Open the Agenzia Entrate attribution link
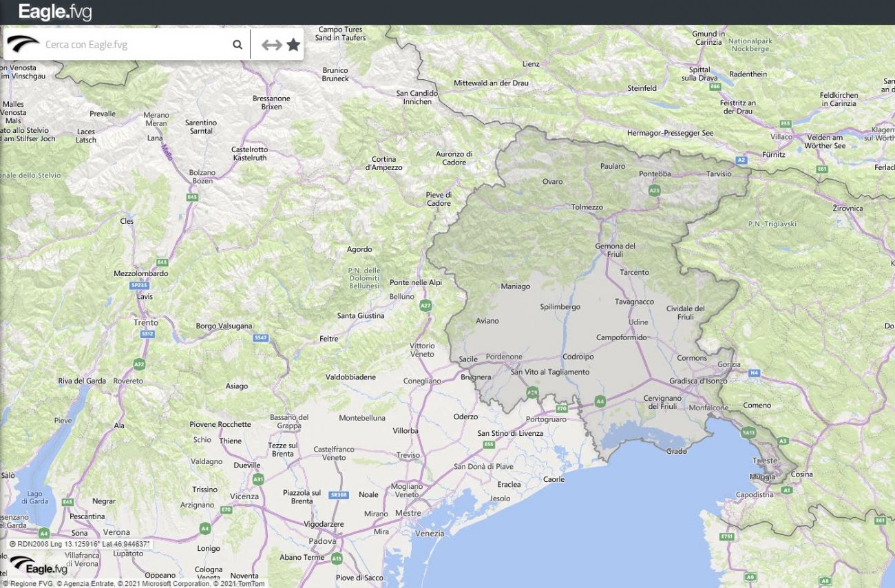 (x=85, y=583)
